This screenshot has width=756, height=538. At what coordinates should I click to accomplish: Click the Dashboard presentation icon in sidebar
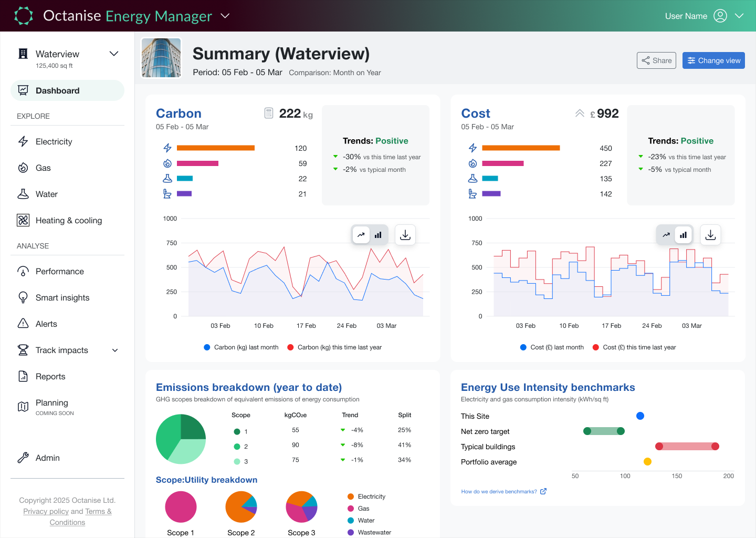click(23, 90)
